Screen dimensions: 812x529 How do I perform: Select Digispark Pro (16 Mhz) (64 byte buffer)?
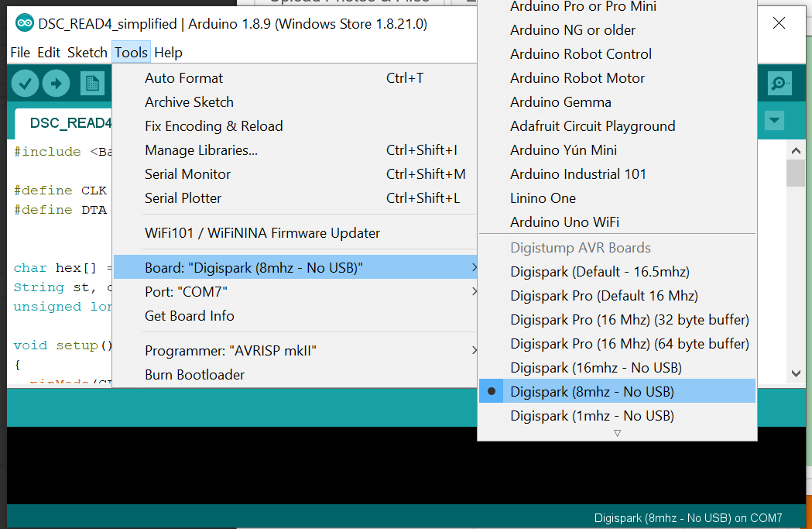(617, 344)
